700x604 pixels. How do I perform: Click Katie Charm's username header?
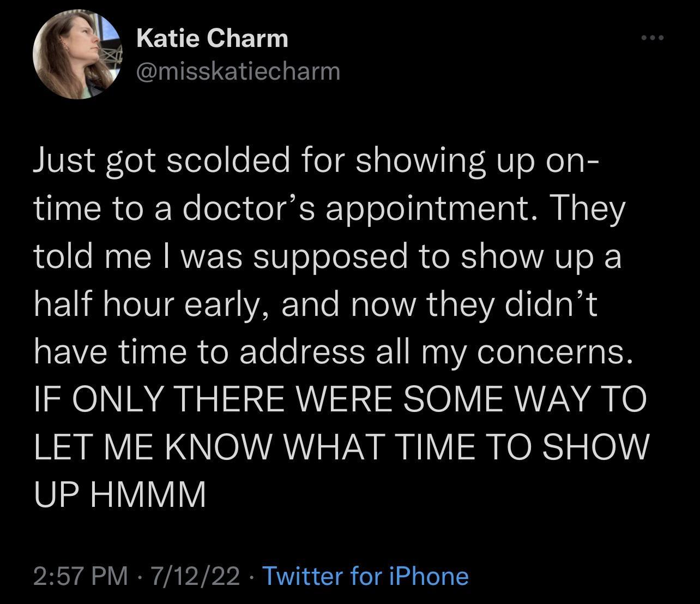(x=213, y=38)
